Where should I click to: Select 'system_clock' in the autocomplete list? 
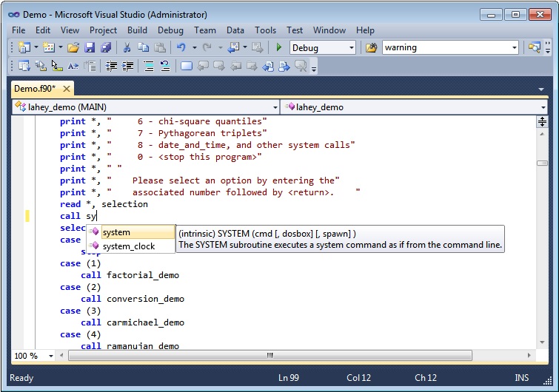(131, 246)
